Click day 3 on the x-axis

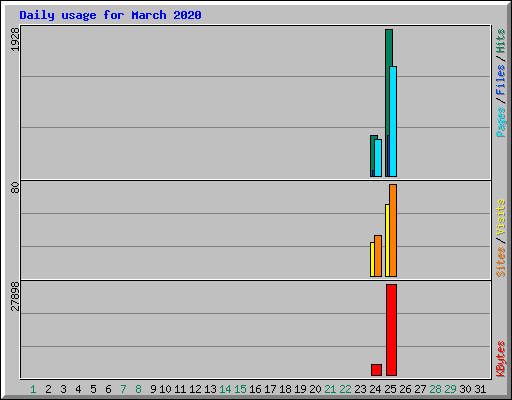pyautogui.click(x=63, y=389)
